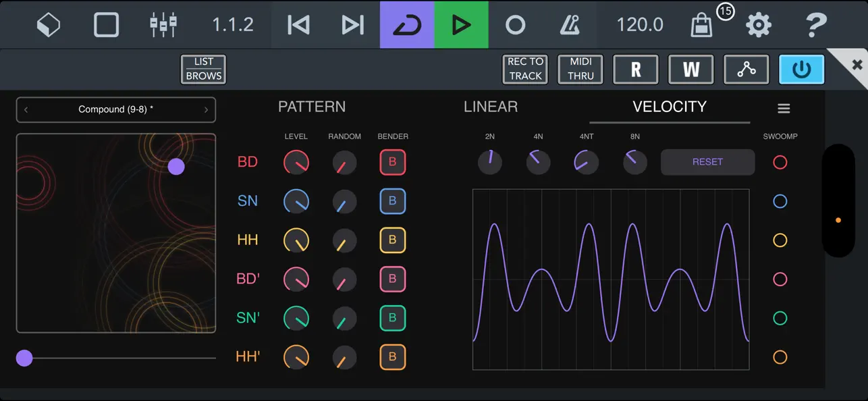The width and height of the screenshot is (868, 401).
Task: Open the shop bag with 15 badge
Action: coord(703,26)
